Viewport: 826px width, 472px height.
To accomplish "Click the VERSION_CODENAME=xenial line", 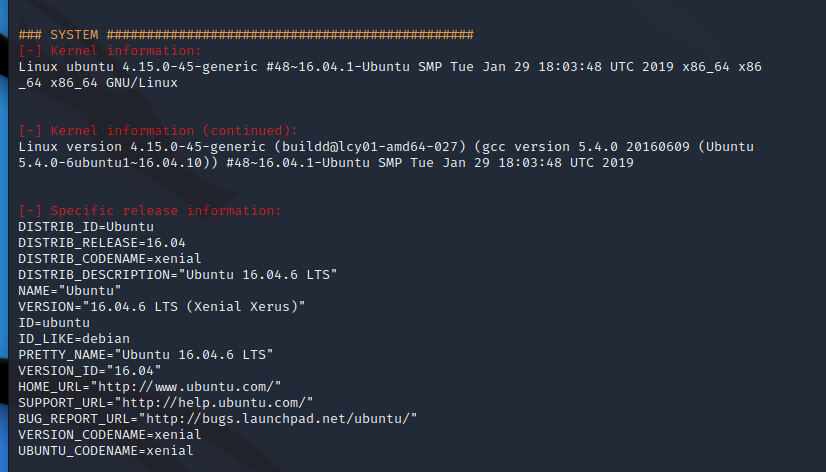I will click(x=110, y=435).
